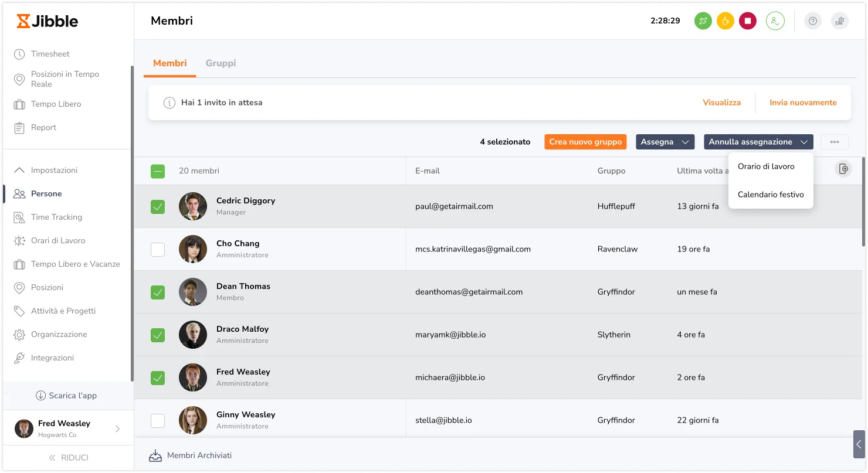Click the info icon in invite banner
Image resolution: width=868 pixels, height=473 pixels.
(169, 103)
